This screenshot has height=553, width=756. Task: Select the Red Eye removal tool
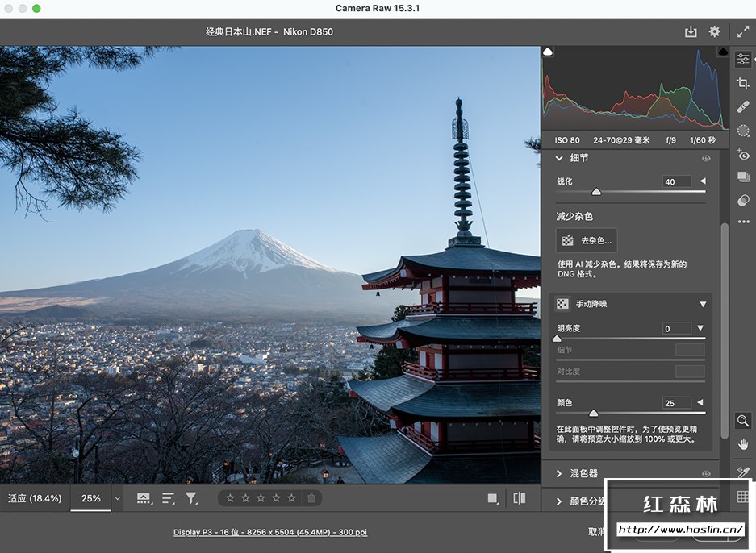click(x=743, y=154)
